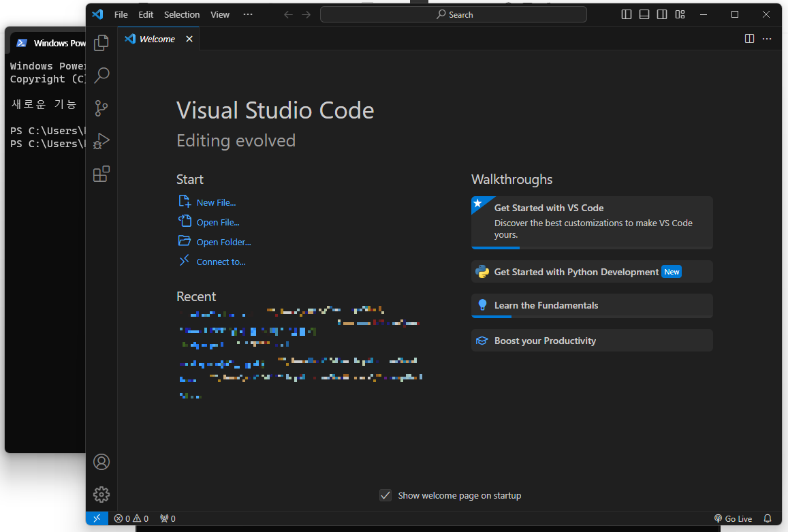
Task: Start Go Live server
Action: [x=734, y=518]
